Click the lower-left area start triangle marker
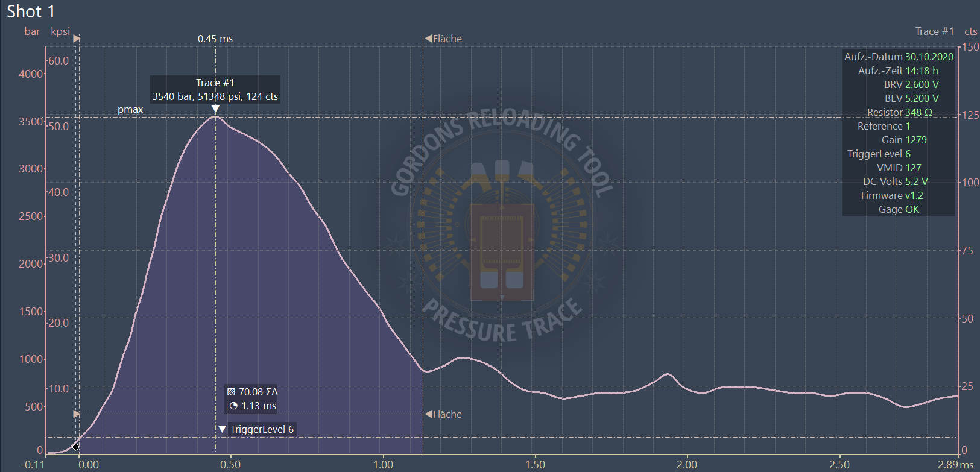This screenshot has width=980, height=472. click(x=77, y=414)
